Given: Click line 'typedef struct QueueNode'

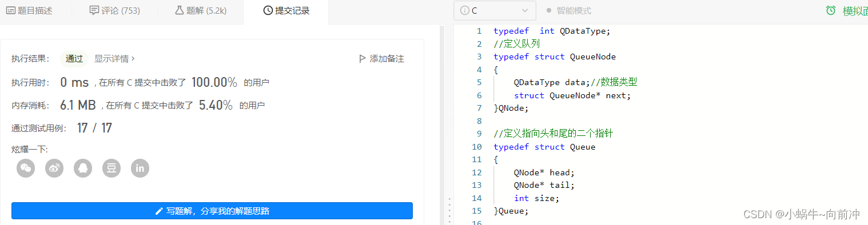Looking at the screenshot, I should [555, 57].
